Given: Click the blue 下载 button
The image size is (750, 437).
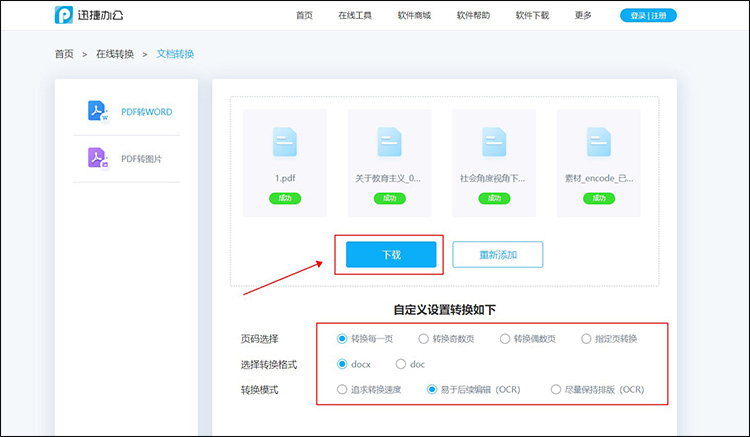Looking at the screenshot, I should (391, 255).
